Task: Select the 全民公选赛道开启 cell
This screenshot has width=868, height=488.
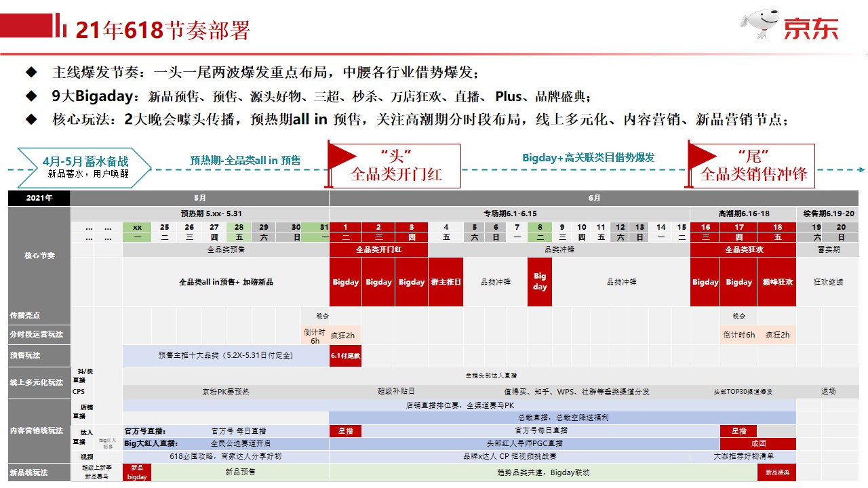Action: pyautogui.click(x=239, y=443)
